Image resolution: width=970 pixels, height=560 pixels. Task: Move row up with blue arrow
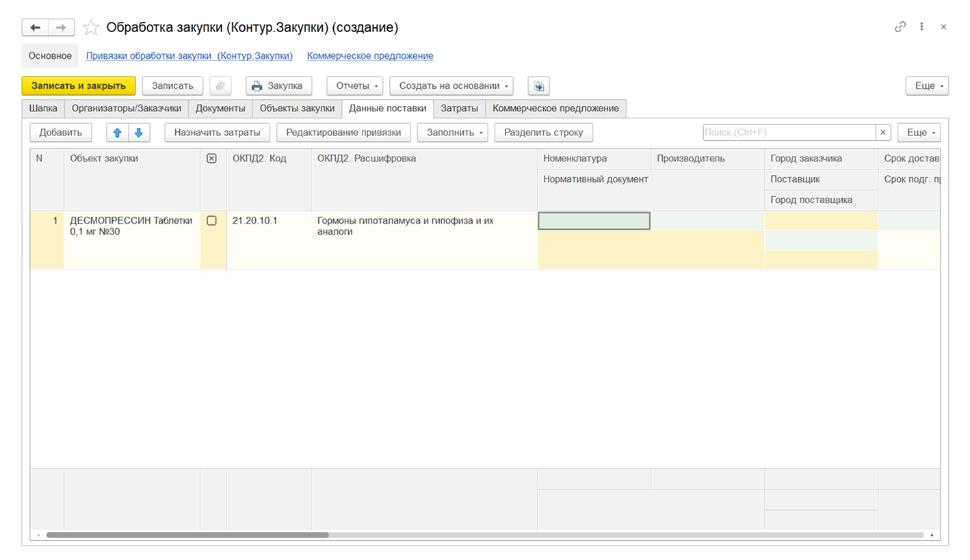tap(118, 133)
